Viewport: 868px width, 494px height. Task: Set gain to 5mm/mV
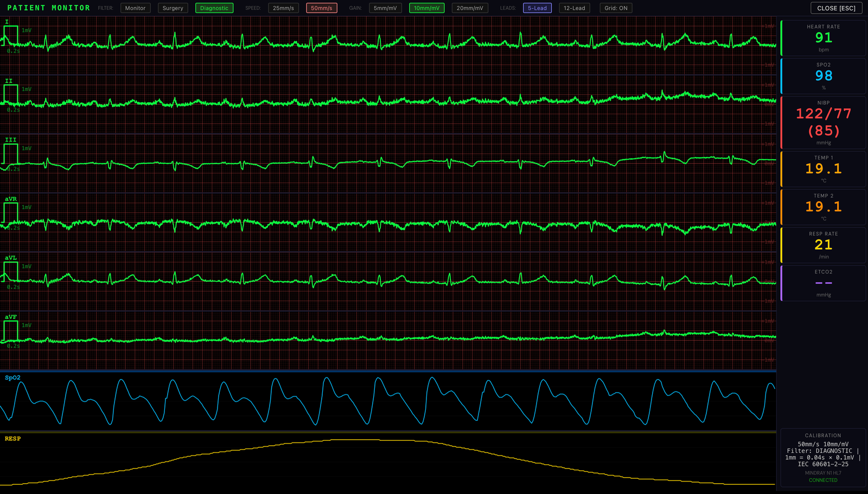point(385,8)
